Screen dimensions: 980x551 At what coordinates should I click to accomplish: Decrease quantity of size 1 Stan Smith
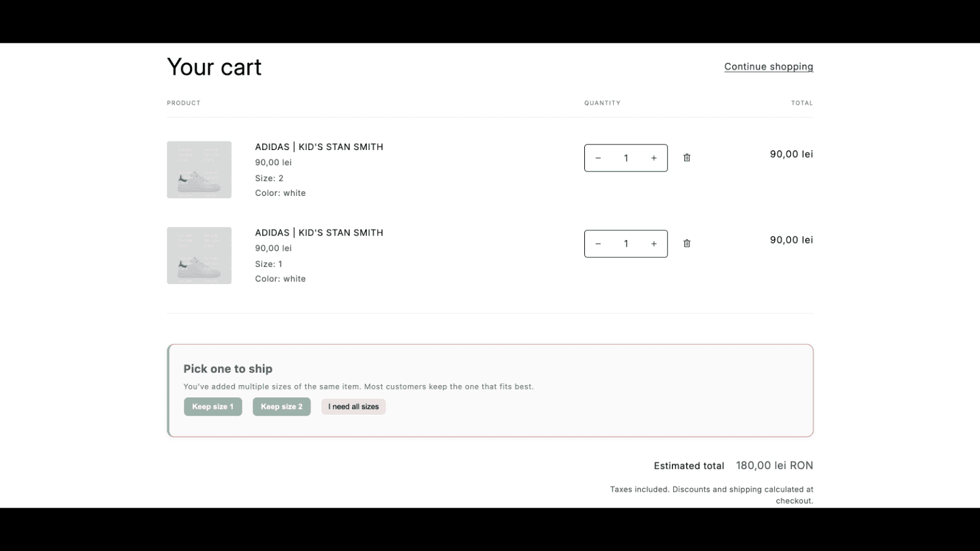point(598,244)
